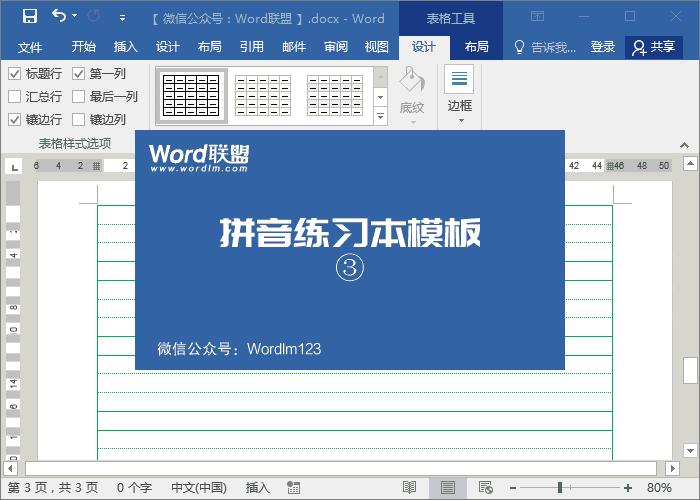Click the zoom in plus button
Viewport: 700px width, 500px height.
coord(628,488)
